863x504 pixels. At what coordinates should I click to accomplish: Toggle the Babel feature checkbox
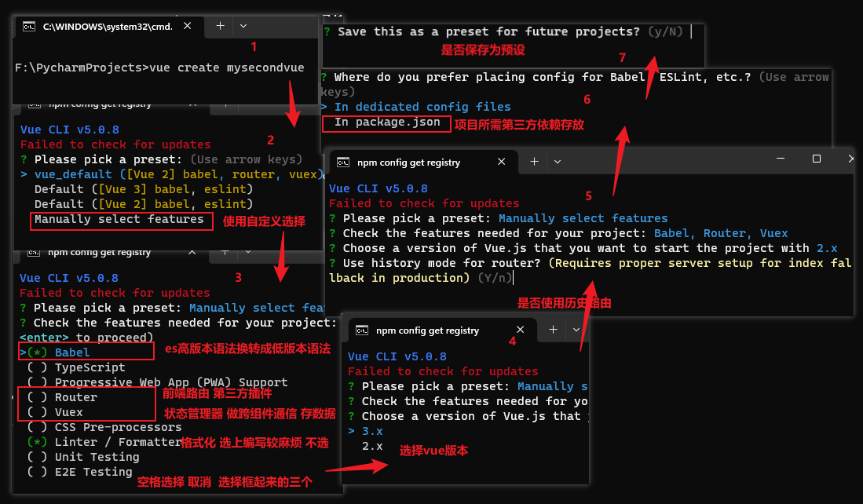pos(37,352)
